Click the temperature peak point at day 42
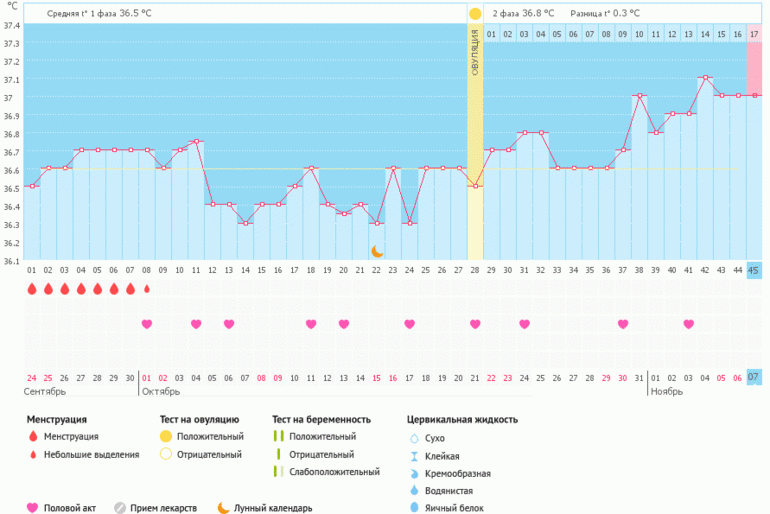Image resolution: width=770 pixels, height=514 pixels. point(705,78)
